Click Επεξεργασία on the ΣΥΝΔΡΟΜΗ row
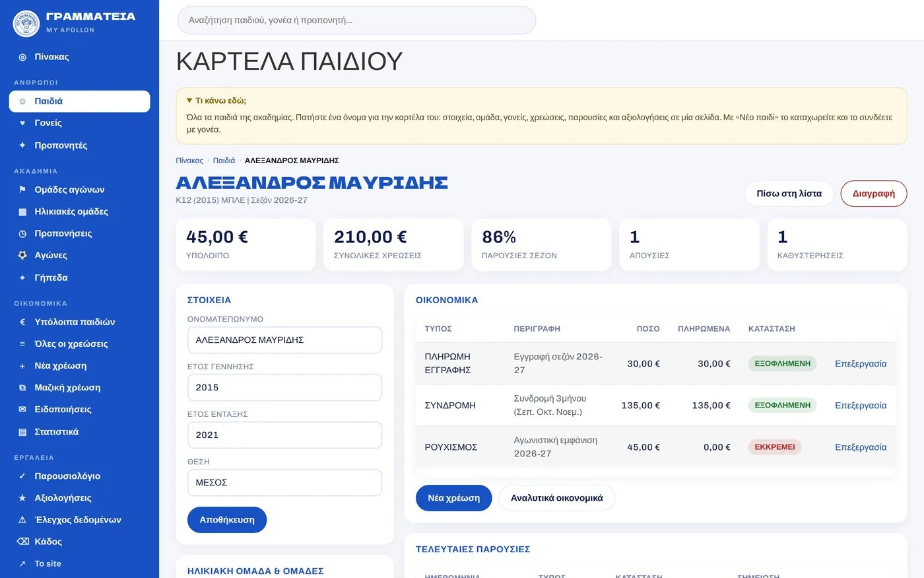924x578 pixels. click(861, 406)
